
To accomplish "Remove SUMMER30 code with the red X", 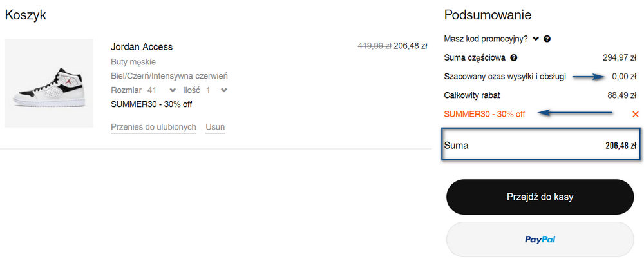I will 635,114.
